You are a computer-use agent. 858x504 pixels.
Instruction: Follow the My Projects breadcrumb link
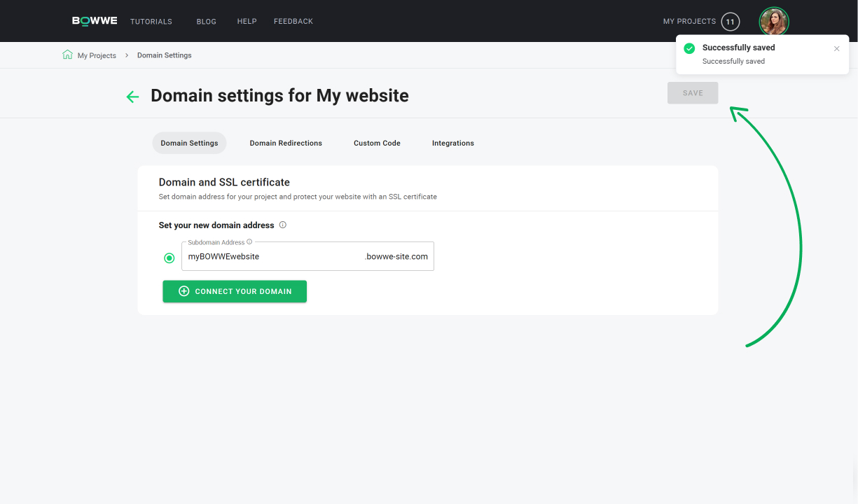point(97,55)
